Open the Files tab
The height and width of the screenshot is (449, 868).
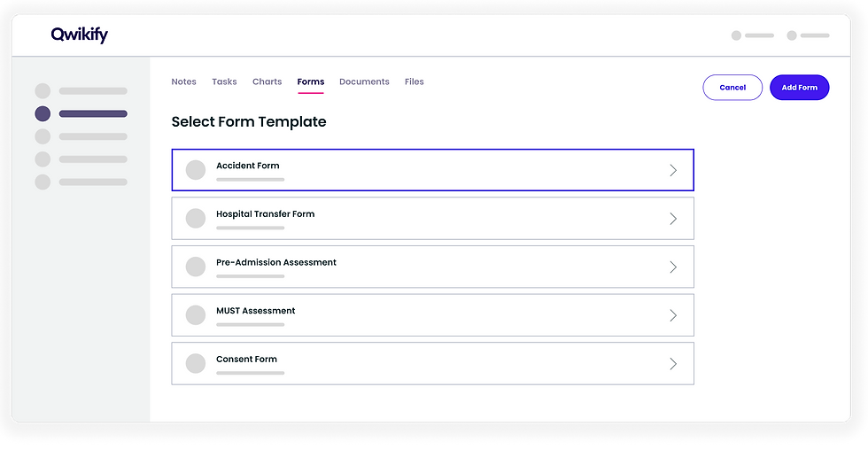415,81
